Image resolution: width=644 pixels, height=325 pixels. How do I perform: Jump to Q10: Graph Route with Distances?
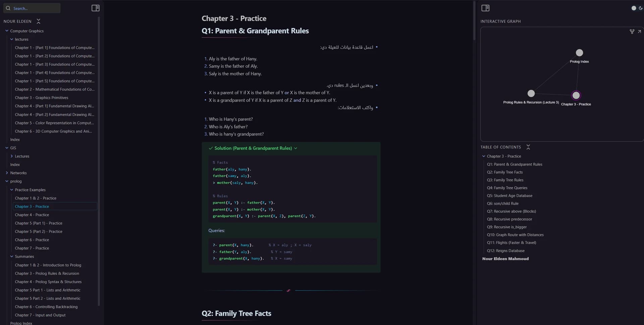tap(515, 235)
